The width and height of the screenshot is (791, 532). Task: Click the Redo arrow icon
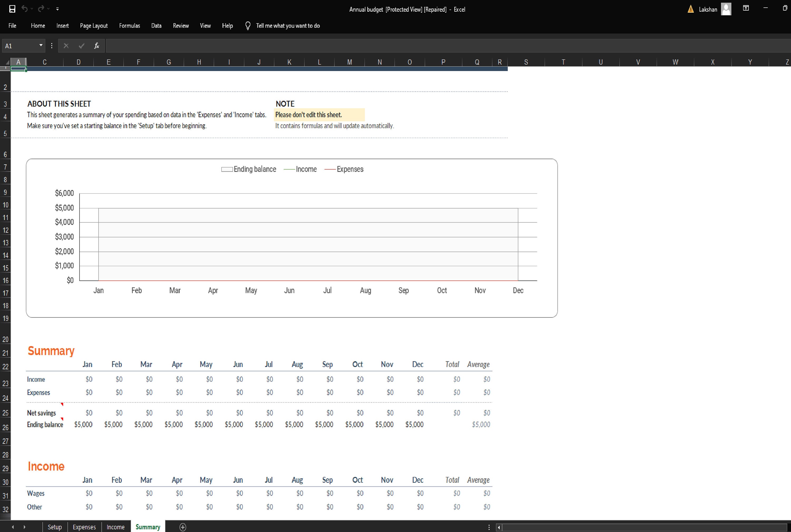click(x=41, y=8)
